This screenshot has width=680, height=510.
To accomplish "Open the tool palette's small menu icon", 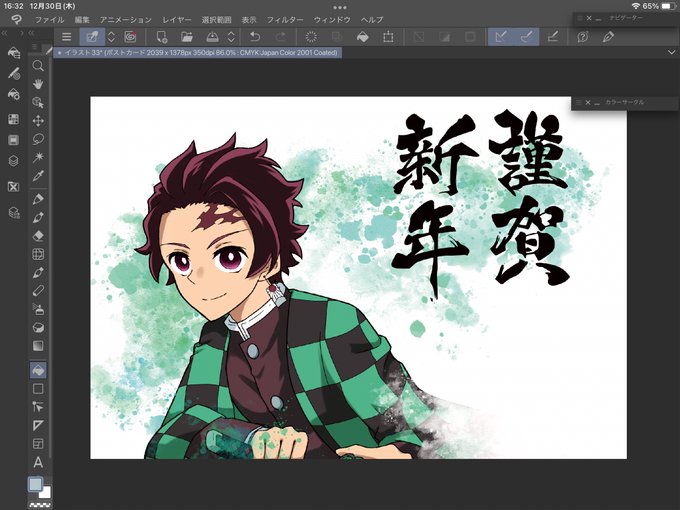I will point(34,47).
